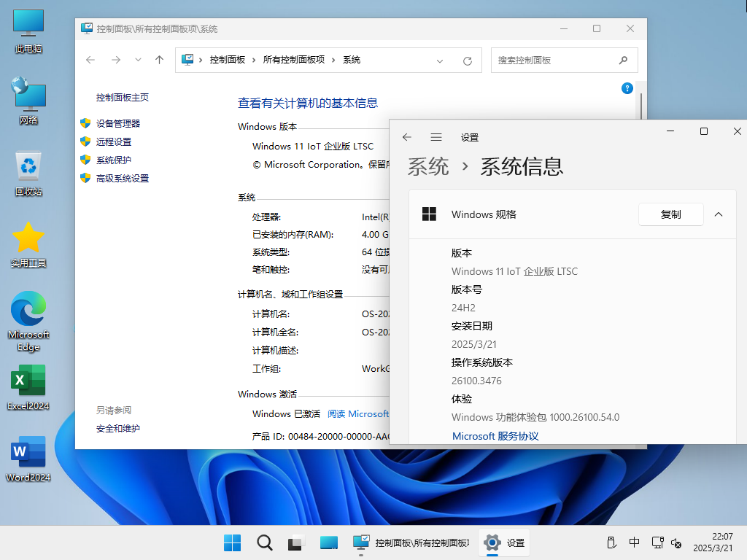This screenshot has height=560, width=747.
Task: Go back in Settings window
Action: pyautogui.click(x=407, y=137)
